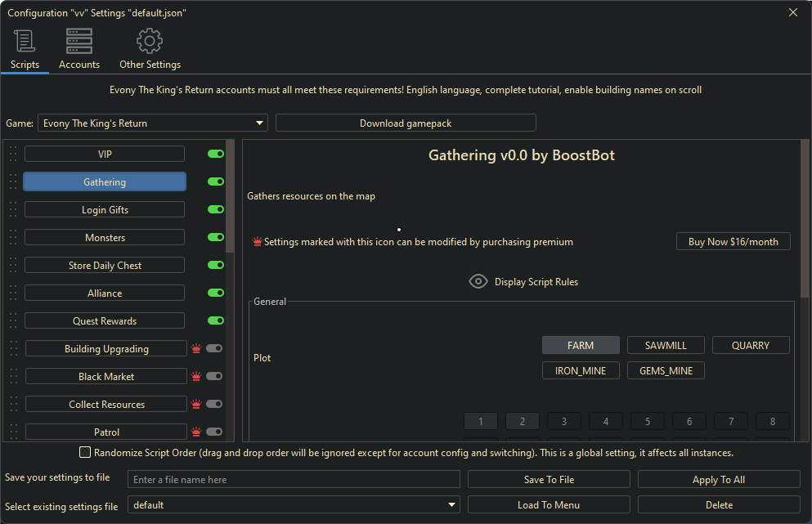Click the red crown premium icon beside Building Upgrading
The width and height of the screenshot is (812, 524).
pyautogui.click(x=196, y=348)
